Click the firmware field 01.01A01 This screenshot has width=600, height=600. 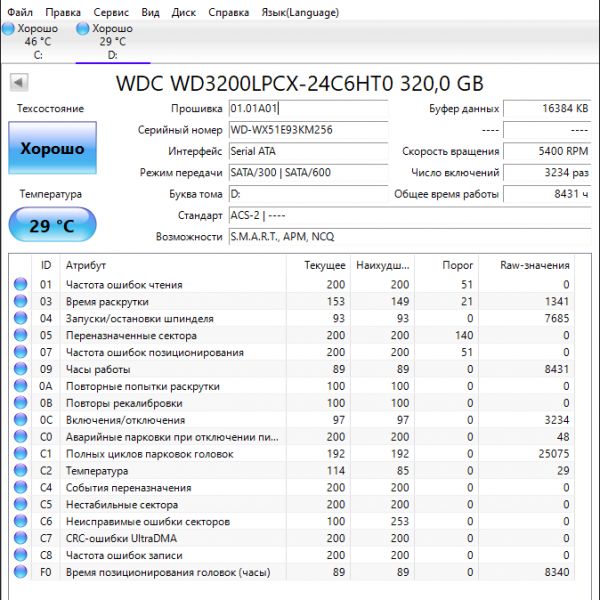tap(308, 108)
